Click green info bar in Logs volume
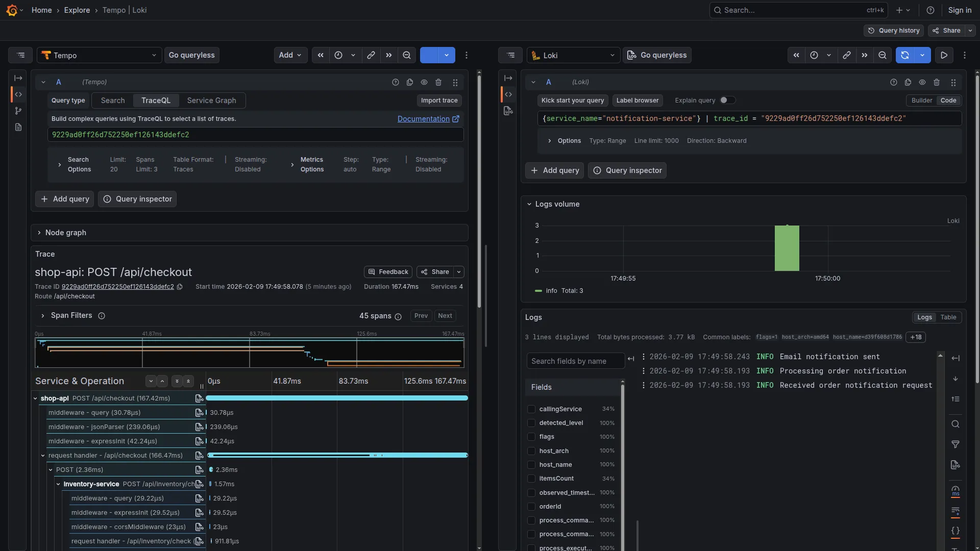980x551 pixels. (x=787, y=248)
